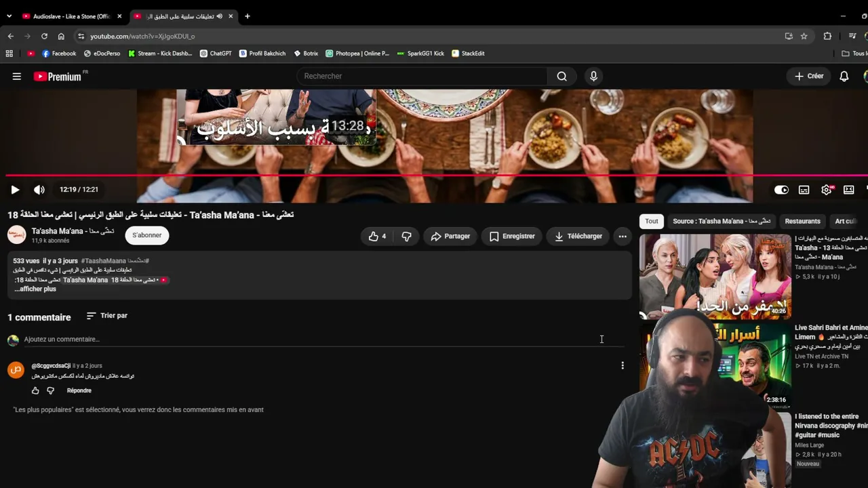Screen dimensions: 868x488
Task: Open the Profil Bakchich bookmark
Action: 262,54
